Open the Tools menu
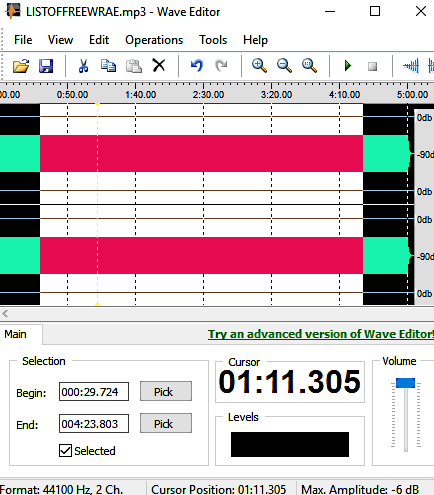434x495 pixels. [x=213, y=40]
